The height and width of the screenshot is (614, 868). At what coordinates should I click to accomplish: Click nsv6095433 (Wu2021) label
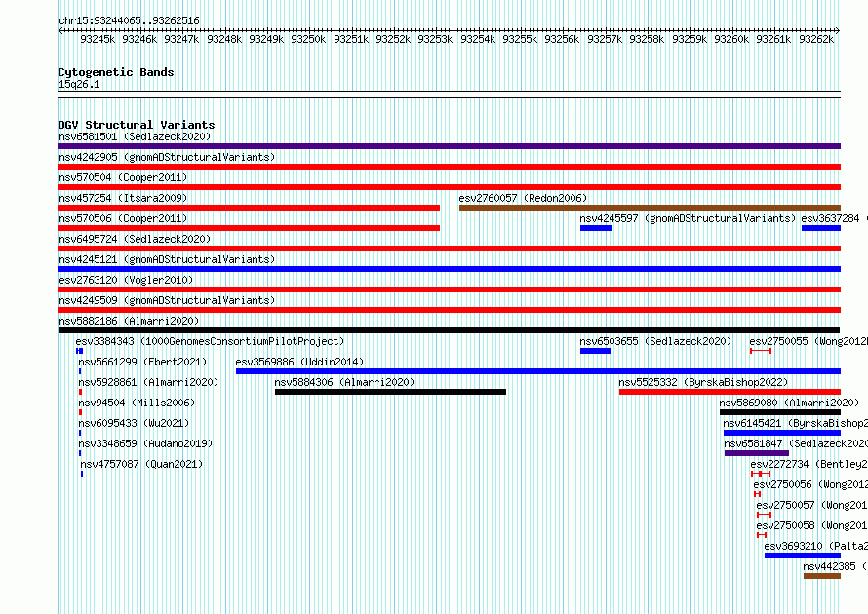[x=134, y=423]
